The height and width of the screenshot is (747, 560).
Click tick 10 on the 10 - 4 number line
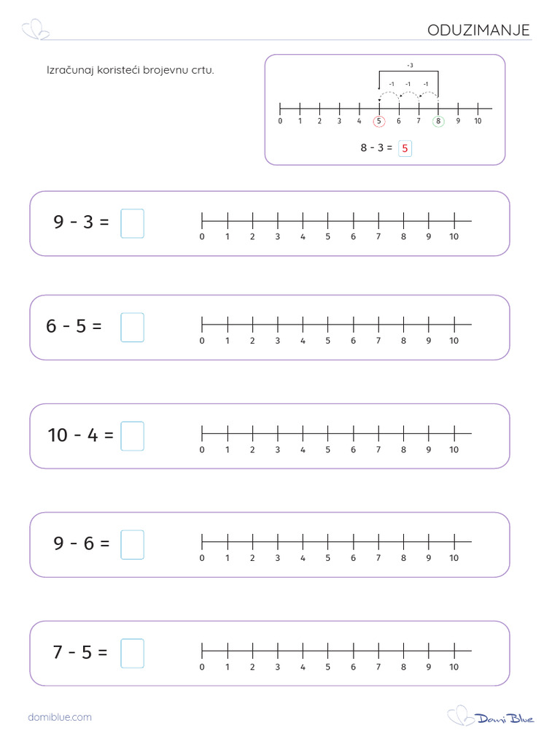pyautogui.click(x=454, y=433)
